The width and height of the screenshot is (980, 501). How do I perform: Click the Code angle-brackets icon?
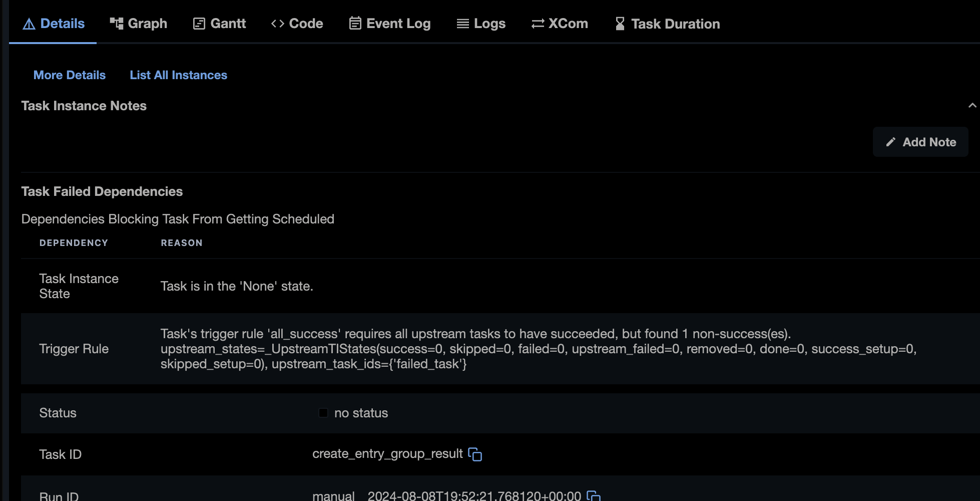(x=277, y=23)
